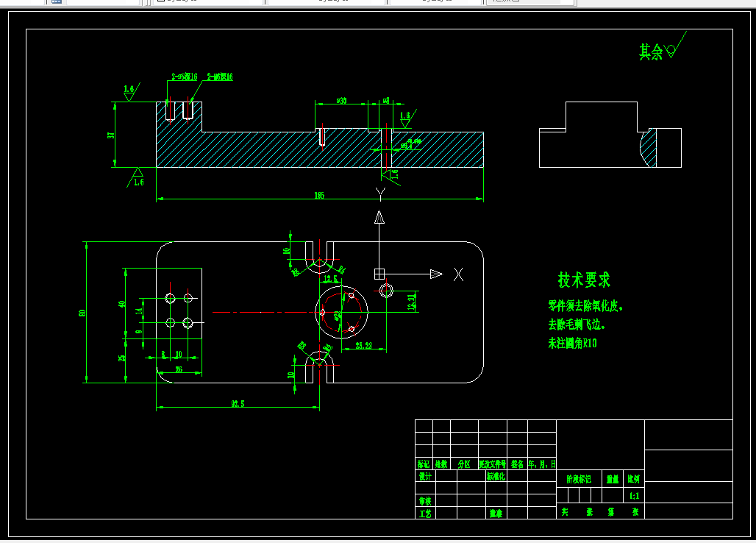Click the 更改文件号 title block cell
Image resolution: width=756 pixels, height=543 pixels.
(x=492, y=464)
